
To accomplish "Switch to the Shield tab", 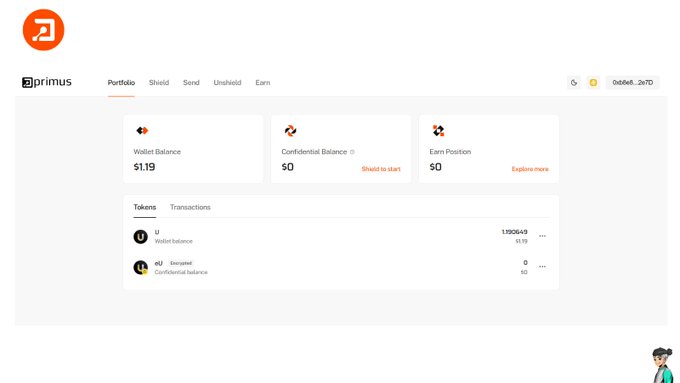I will [159, 82].
